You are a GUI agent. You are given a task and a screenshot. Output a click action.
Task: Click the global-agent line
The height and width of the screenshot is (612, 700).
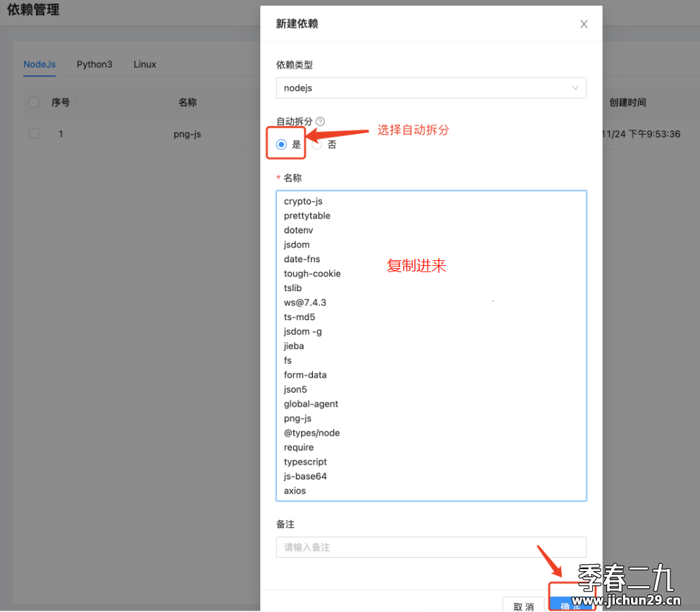tap(311, 404)
